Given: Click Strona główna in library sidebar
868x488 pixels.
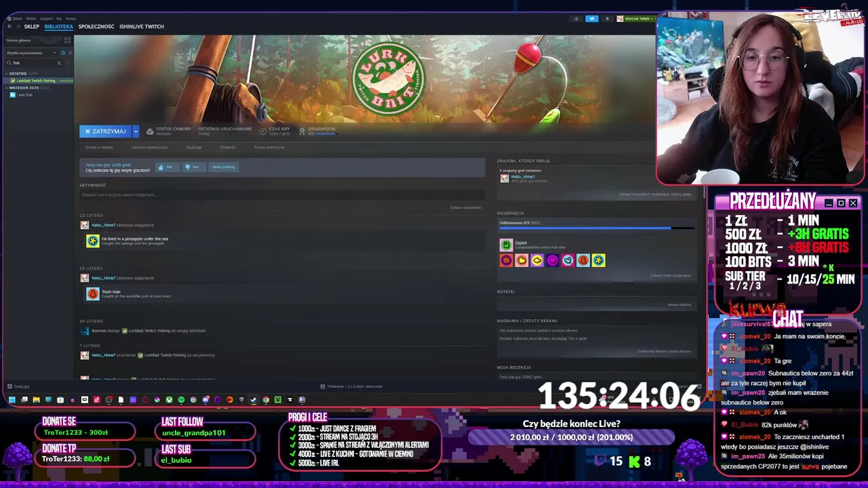Looking at the screenshot, I should coord(33,40).
